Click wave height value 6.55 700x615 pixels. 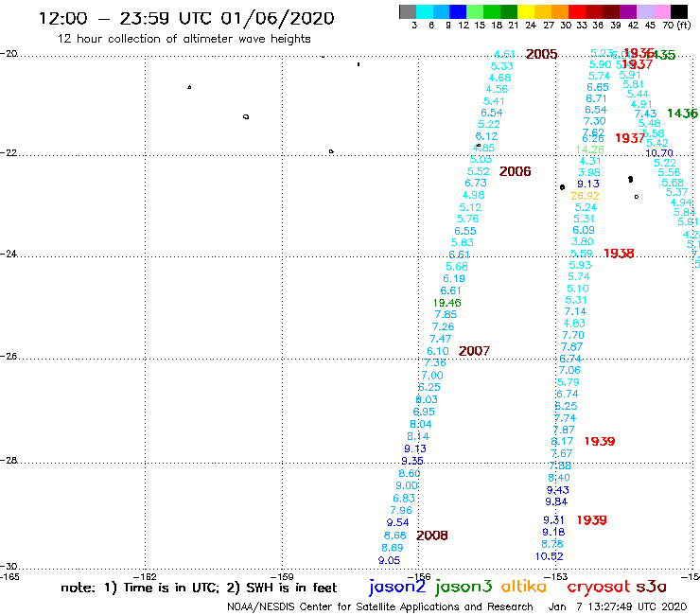465,232
